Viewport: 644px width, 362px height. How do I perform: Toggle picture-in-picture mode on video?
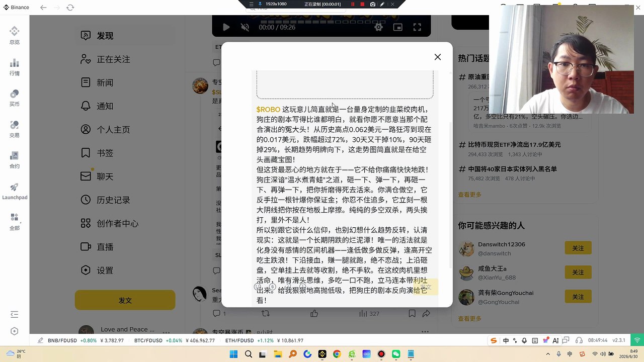tap(397, 27)
